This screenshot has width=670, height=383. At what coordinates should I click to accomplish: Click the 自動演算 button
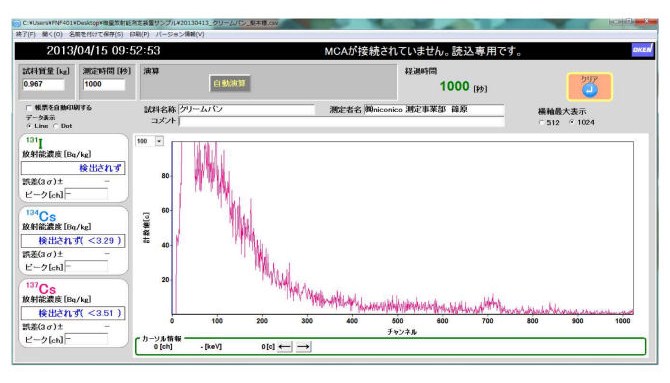(230, 83)
